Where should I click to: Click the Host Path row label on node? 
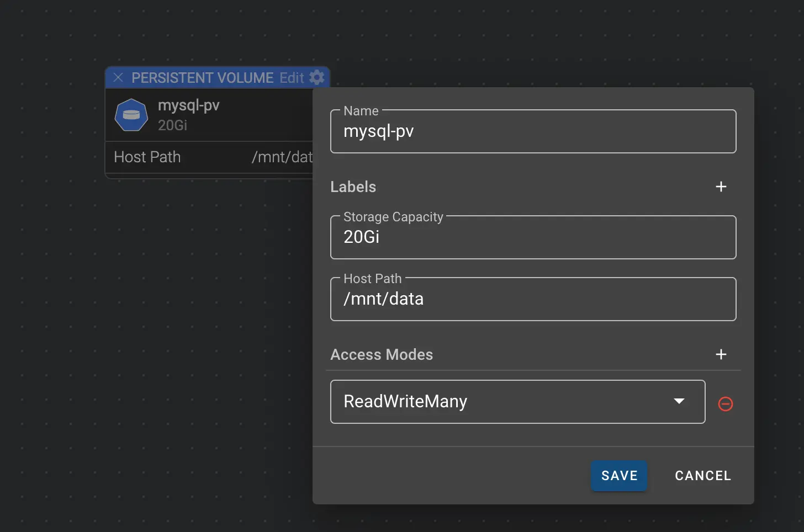click(x=147, y=157)
